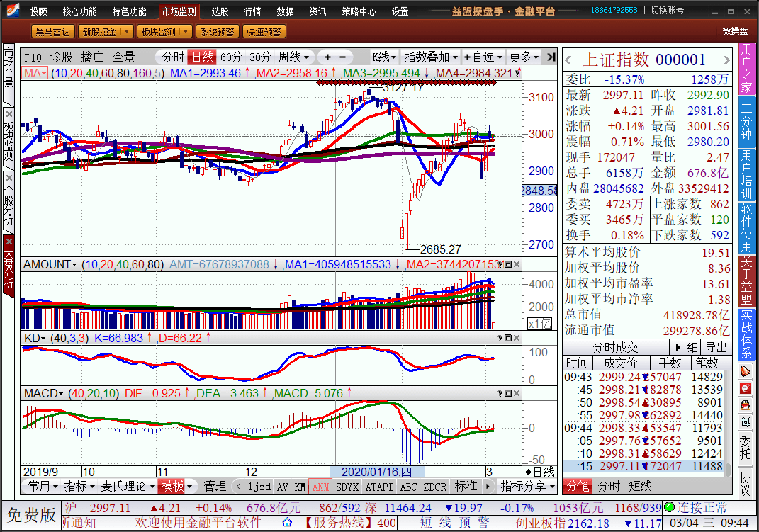Select the 1jzd template

(259, 487)
